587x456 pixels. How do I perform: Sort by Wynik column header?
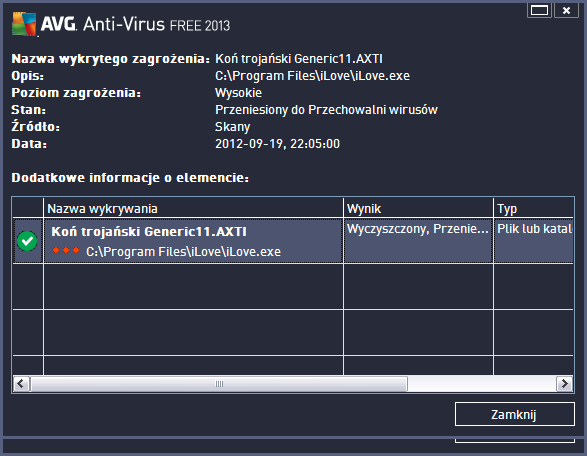click(418, 209)
